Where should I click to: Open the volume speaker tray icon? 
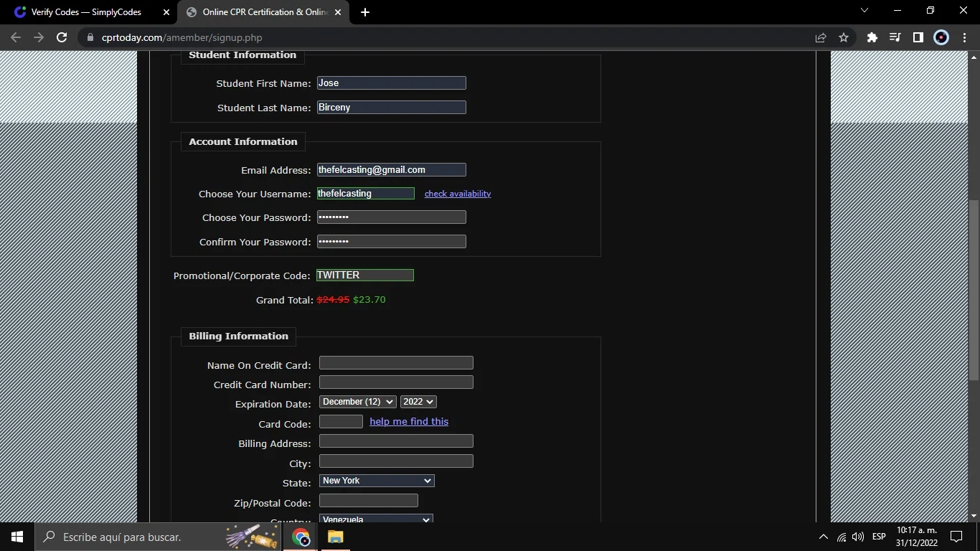tap(858, 537)
